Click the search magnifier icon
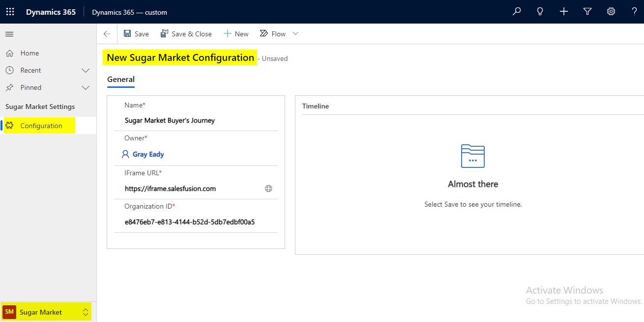This screenshot has width=644, height=322. click(x=517, y=12)
